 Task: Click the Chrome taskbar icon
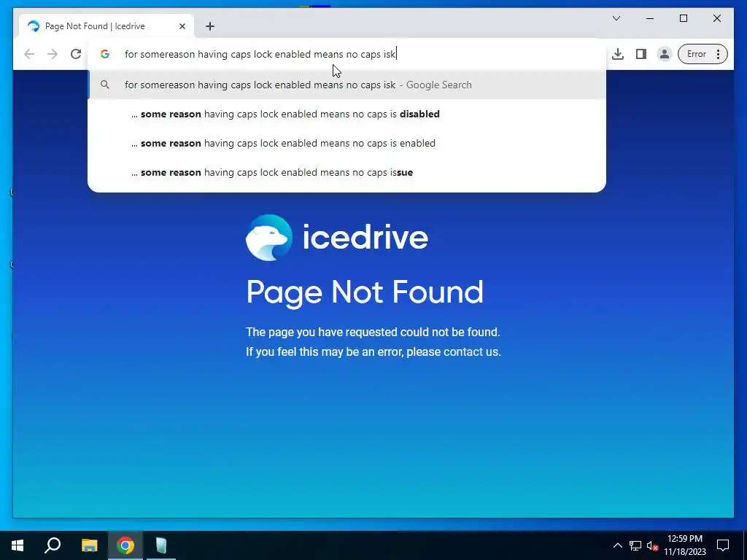coord(125,545)
